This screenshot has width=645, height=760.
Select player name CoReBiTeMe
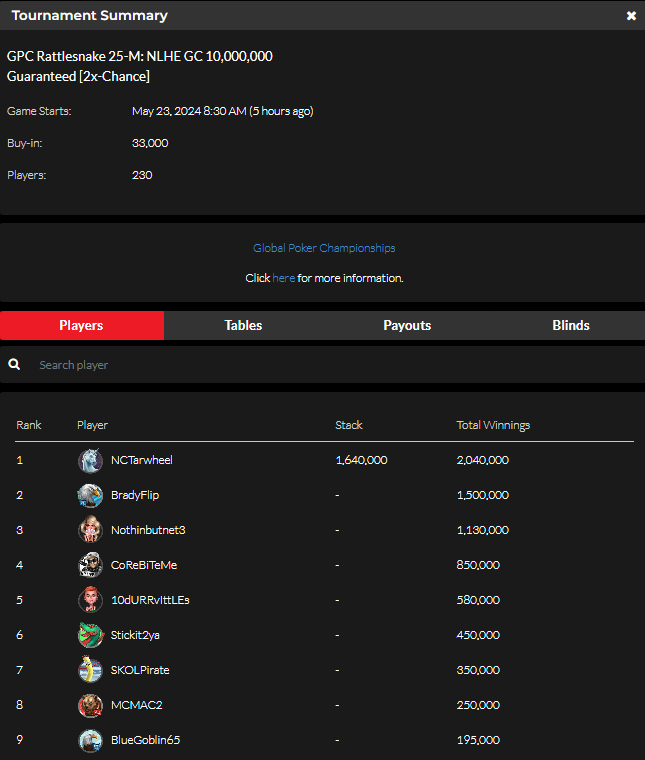click(x=144, y=565)
